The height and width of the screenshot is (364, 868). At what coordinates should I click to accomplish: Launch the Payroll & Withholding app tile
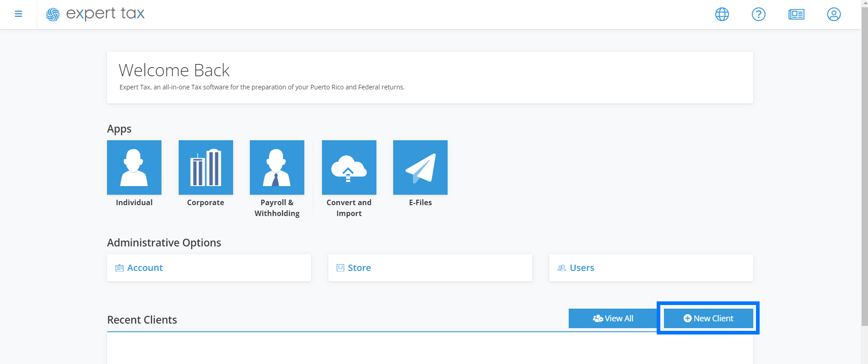tap(277, 167)
